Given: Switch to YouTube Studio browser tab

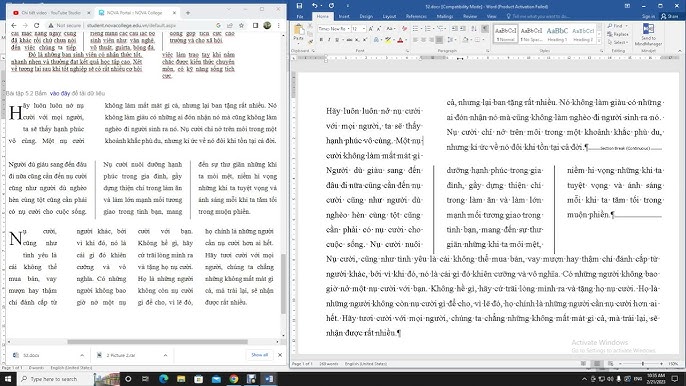Looking at the screenshot, I should point(50,13).
